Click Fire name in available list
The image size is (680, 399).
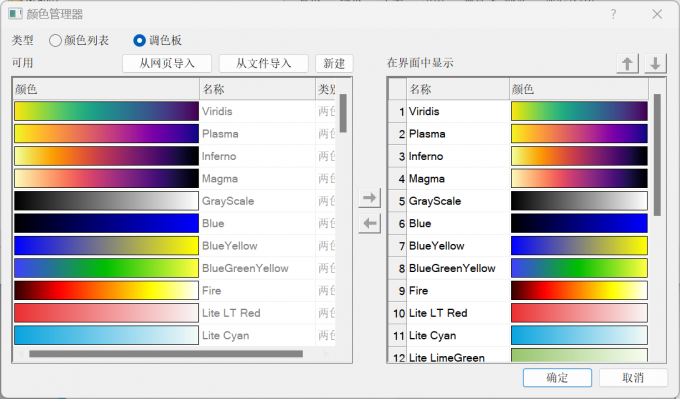(x=212, y=291)
